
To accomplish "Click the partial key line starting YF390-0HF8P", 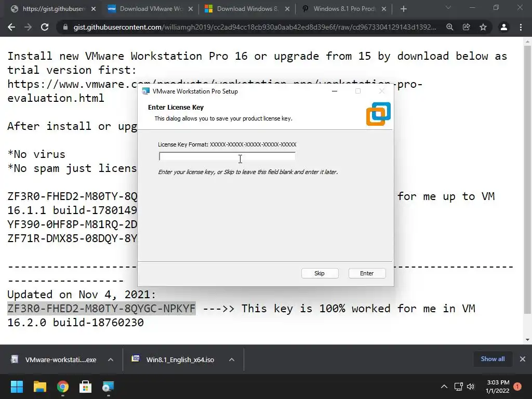I will pyautogui.click(x=72, y=224).
